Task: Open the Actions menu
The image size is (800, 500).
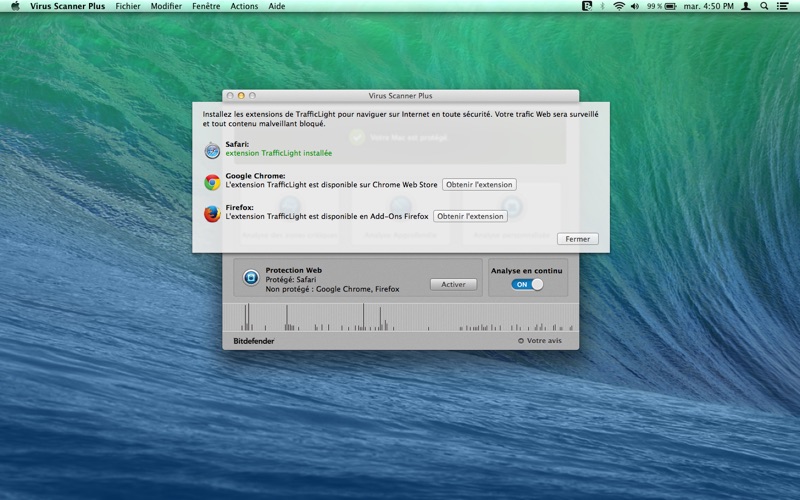Action: [x=244, y=6]
